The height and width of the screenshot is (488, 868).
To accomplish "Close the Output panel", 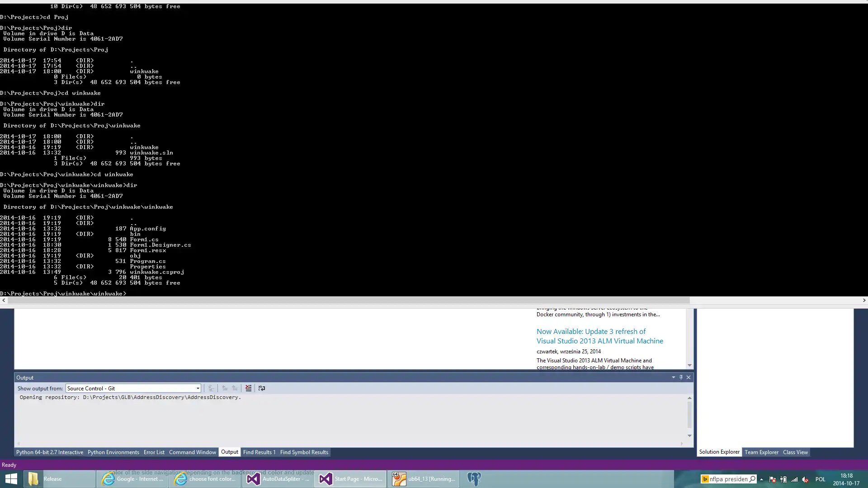I will pos(689,377).
